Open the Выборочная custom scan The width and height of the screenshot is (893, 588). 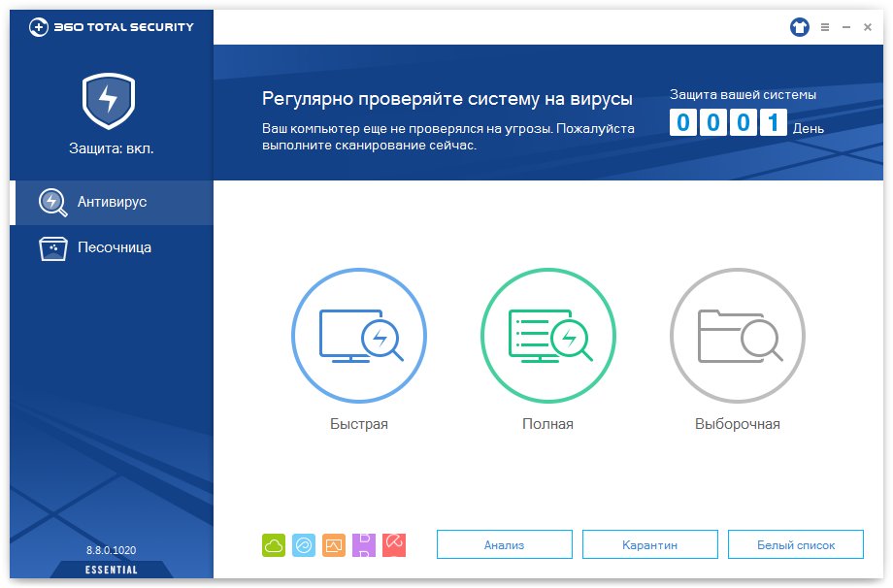(x=738, y=336)
